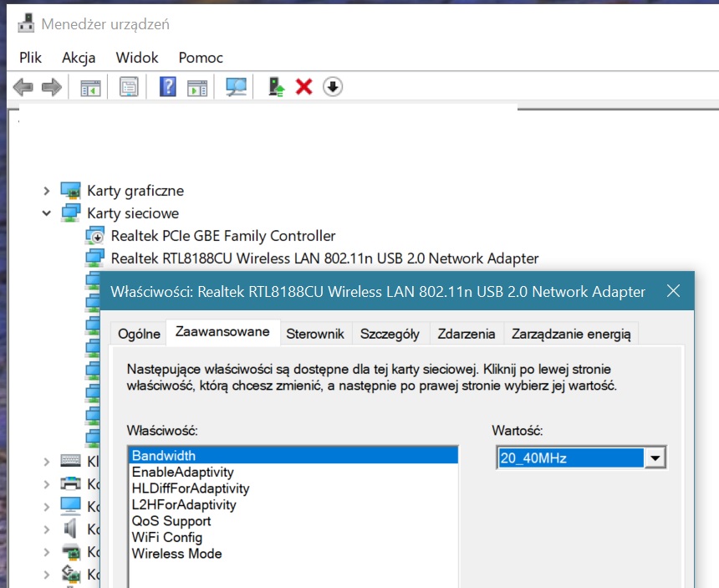Expand the speaker category chevron
The width and height of the screenshot is (719, 588).
tap(46, 529)
